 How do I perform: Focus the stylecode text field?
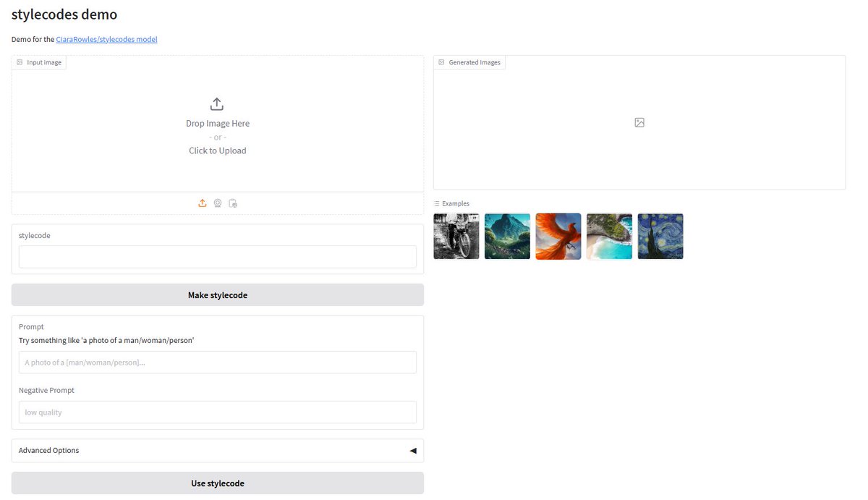218,257
